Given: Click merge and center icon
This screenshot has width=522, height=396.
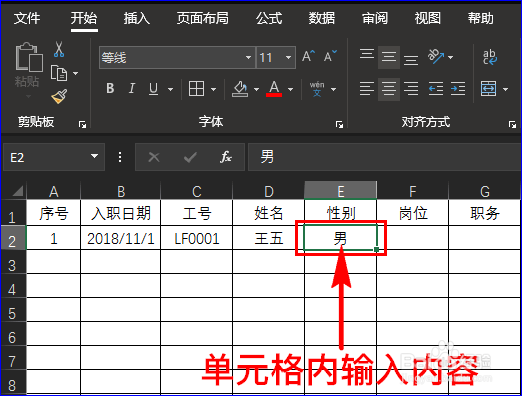Looking at the screenshot, I should (x=488, y=89).
